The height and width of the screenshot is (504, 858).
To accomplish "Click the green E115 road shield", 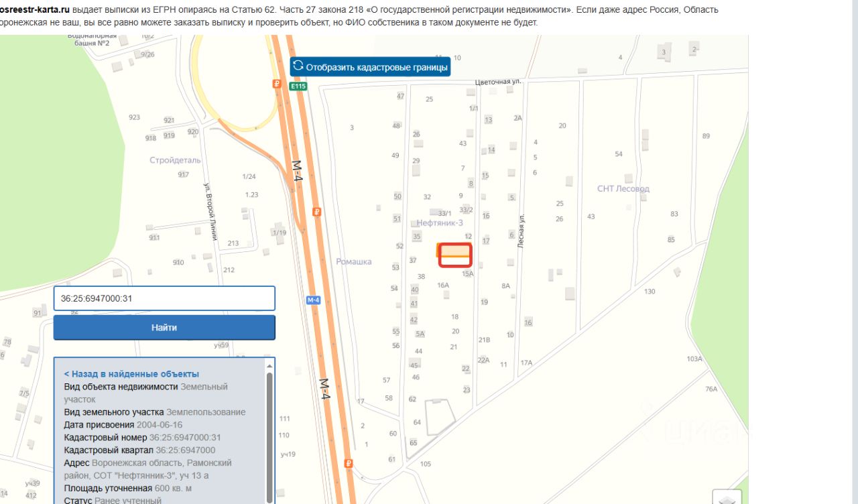I will click(298, 86).
